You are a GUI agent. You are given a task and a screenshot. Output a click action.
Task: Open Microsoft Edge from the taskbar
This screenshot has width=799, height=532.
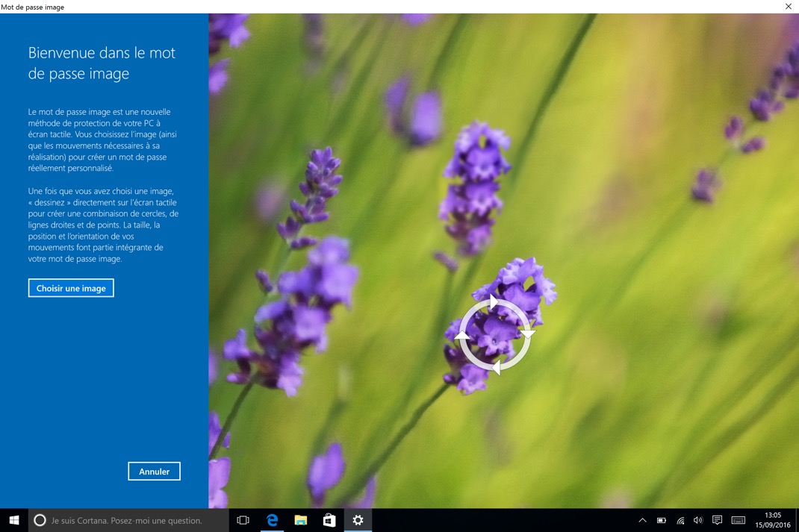[x=271, y=520]
